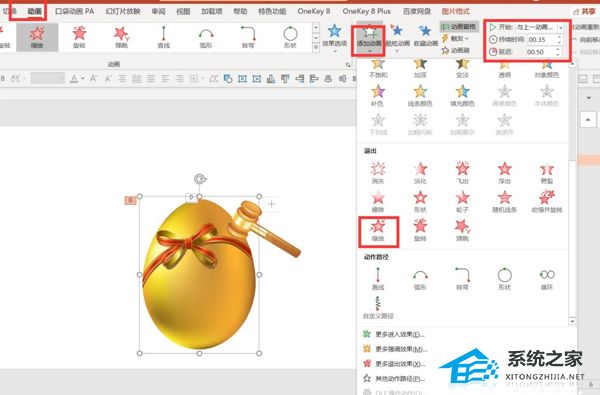Toggle the 动画窗格 animation pane button

pyautogui.click(x=459, y=26)
